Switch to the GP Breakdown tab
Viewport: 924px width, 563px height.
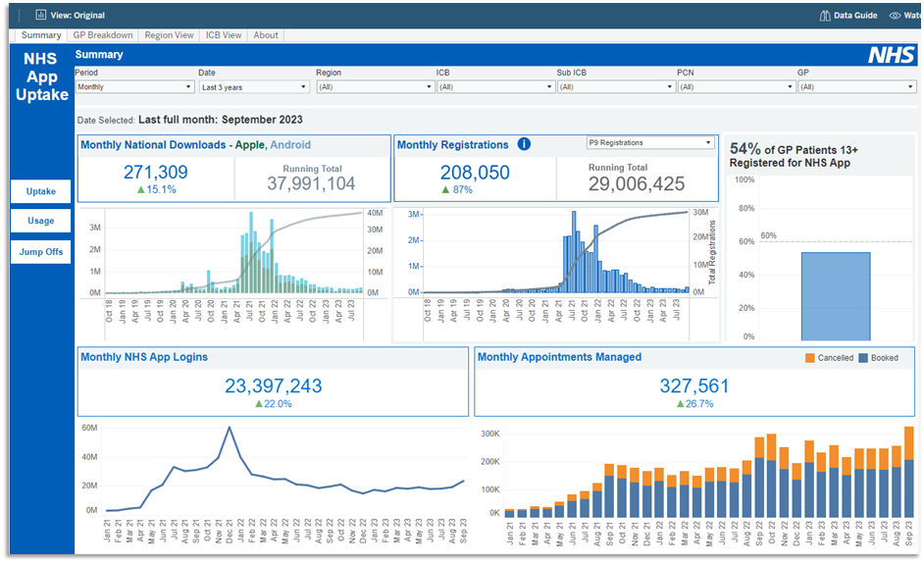pos(103,35)
